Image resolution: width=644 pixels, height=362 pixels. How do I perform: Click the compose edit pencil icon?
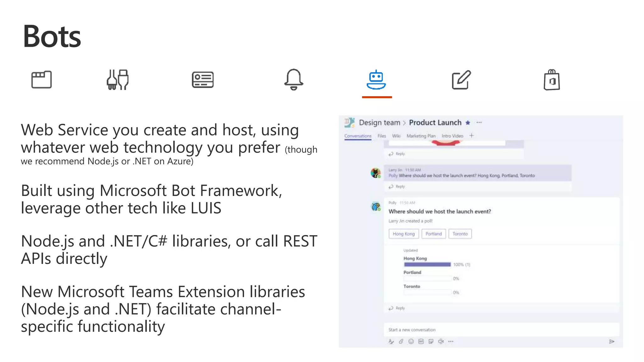click(461, 80)
